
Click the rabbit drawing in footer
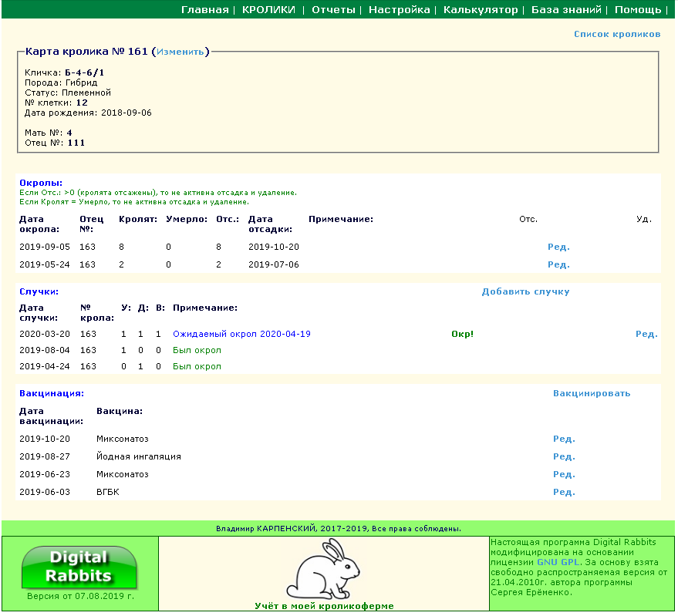click(x=323, y=569)
